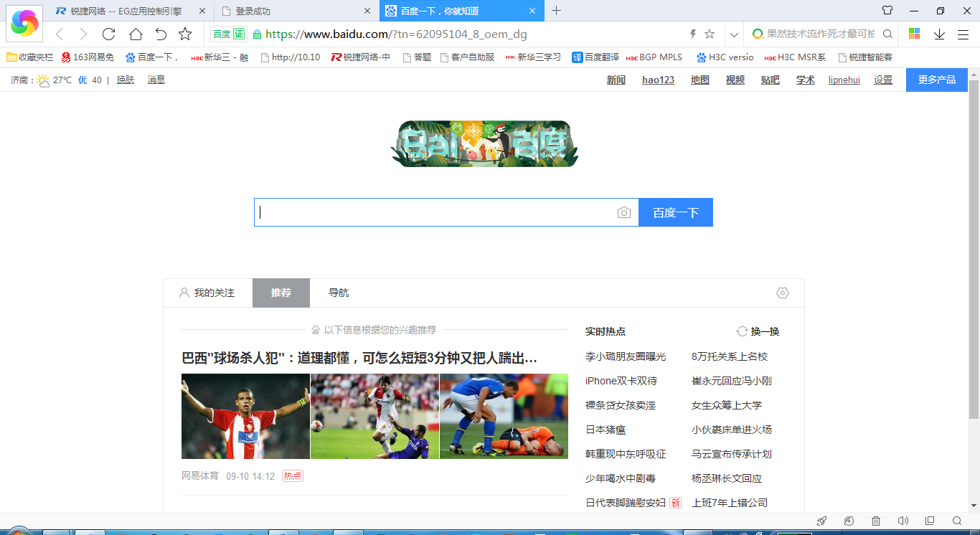Click the lightning speed mode icon
This screenshot has width=980, height=535.
[692, 34]
